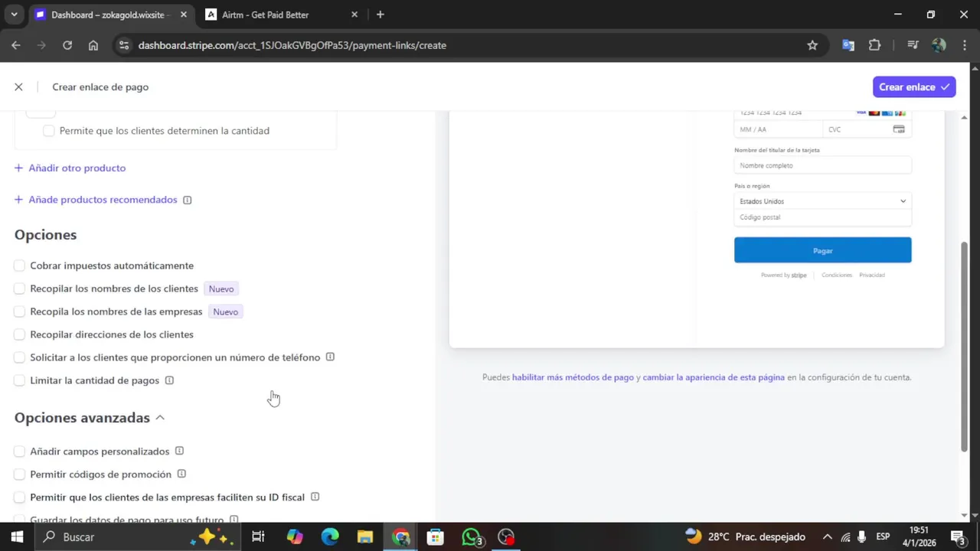Viewport: 980px width, 551px height.
Task: Toggle letting customers determine the quantity
Action: [49, 131]
